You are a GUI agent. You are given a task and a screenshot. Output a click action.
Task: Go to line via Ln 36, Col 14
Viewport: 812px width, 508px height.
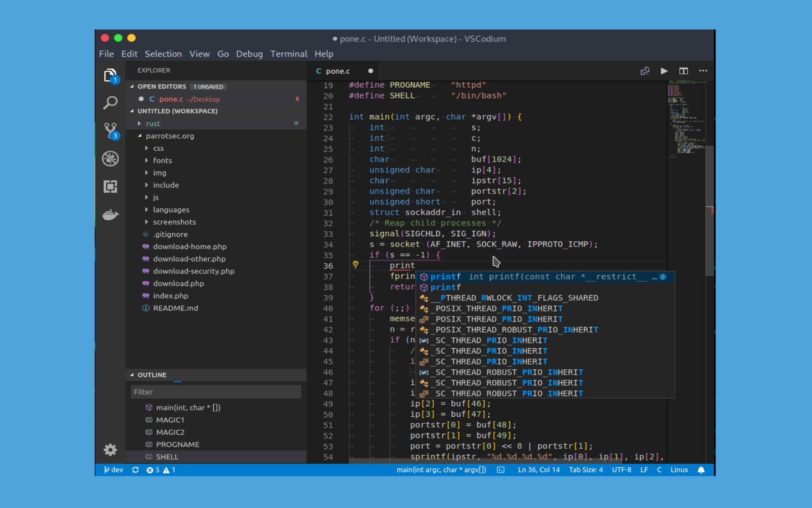[x=539, y=470]
